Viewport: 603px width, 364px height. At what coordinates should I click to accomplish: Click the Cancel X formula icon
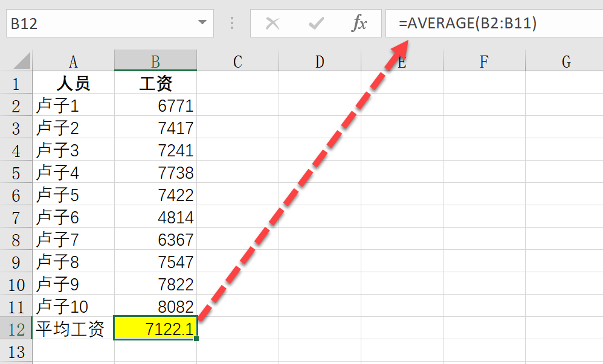tap(272, 24)
